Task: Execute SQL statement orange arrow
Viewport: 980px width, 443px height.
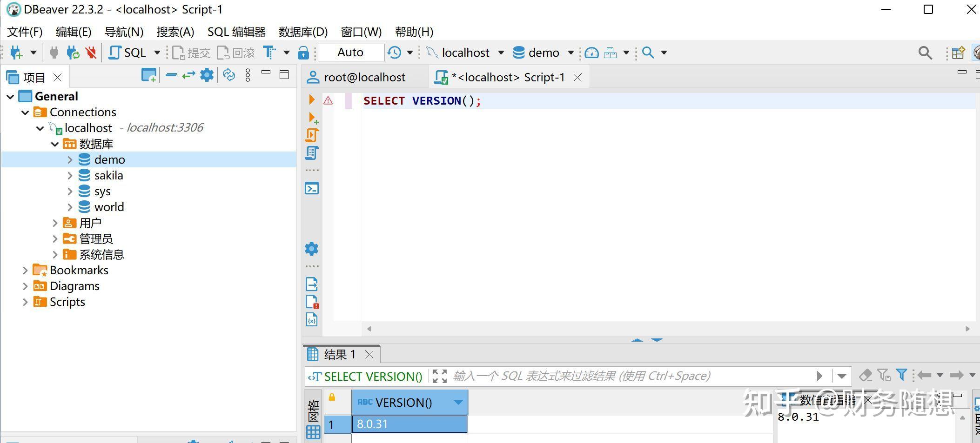Action: (312, 99)
